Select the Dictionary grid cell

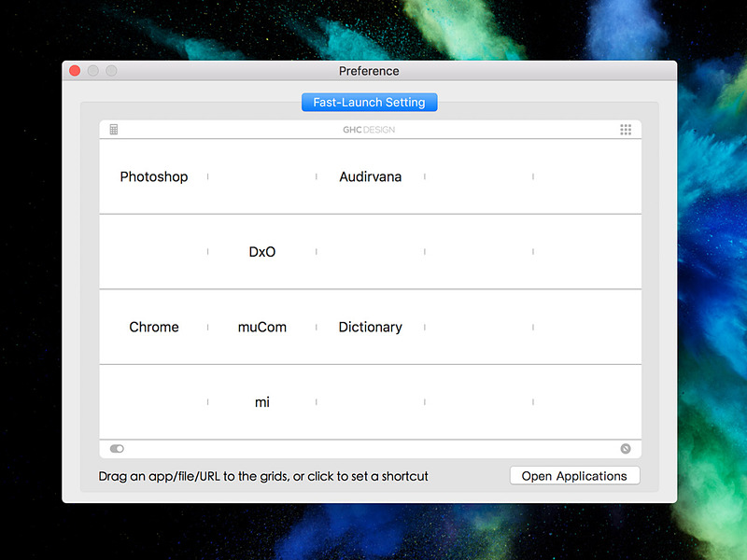pyautogui.click(x=370, y=328)
